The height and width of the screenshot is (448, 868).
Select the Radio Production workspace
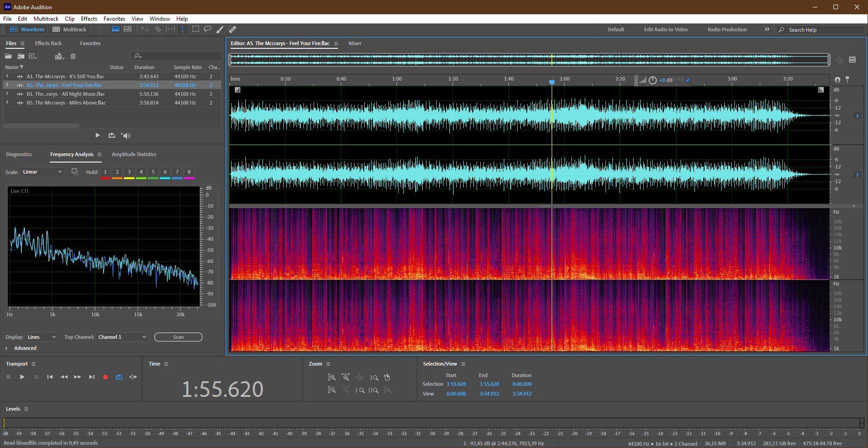tap(727, 29)
